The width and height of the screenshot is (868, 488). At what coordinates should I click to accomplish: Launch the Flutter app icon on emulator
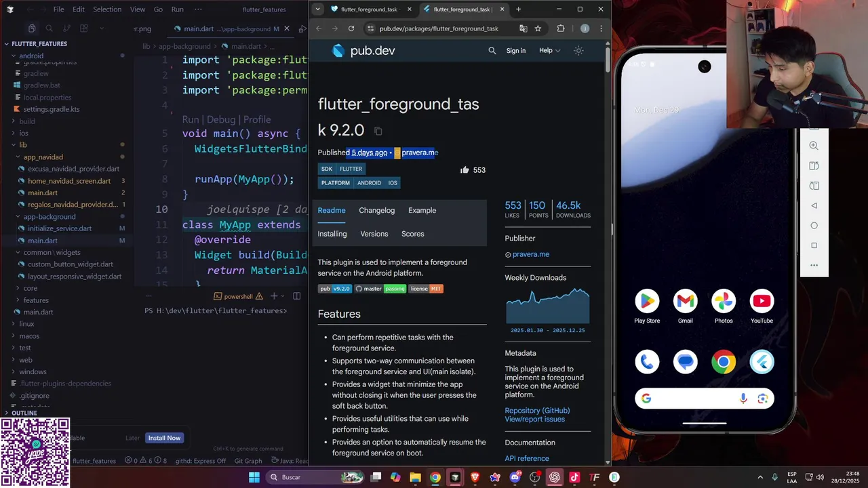tap(762, 362)
